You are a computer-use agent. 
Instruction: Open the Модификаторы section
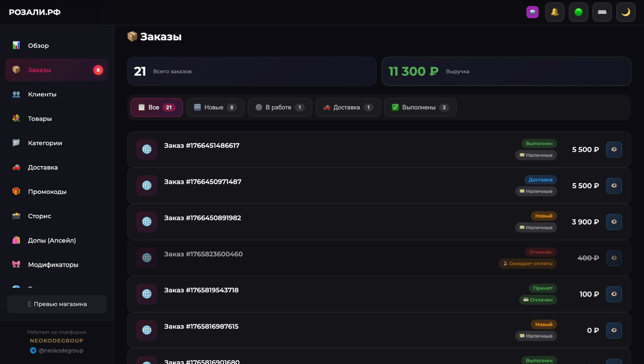tap(53, 264)
